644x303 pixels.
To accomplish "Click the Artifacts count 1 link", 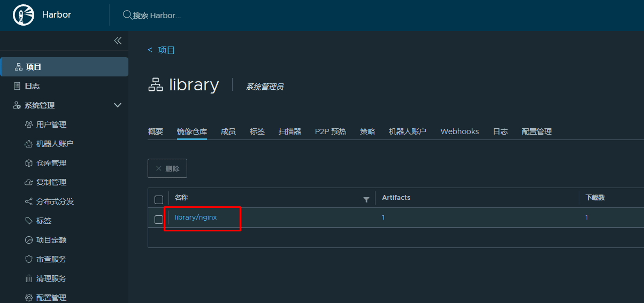I will point(383,217).
